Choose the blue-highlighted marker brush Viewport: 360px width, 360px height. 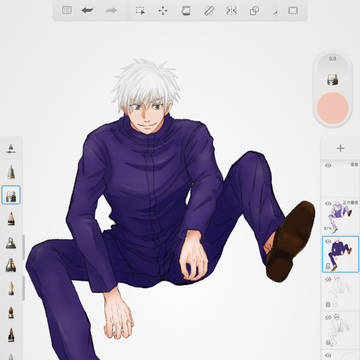tap(11, 195)
